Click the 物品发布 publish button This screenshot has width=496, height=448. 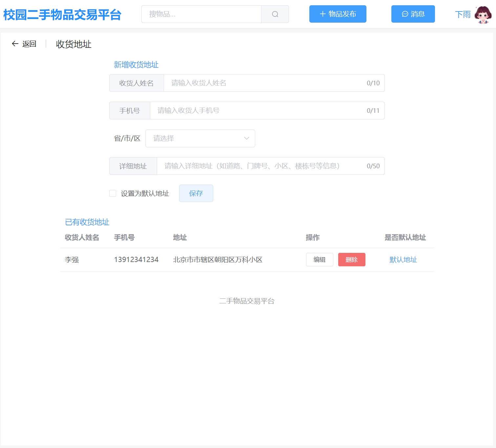pos(338,14)
